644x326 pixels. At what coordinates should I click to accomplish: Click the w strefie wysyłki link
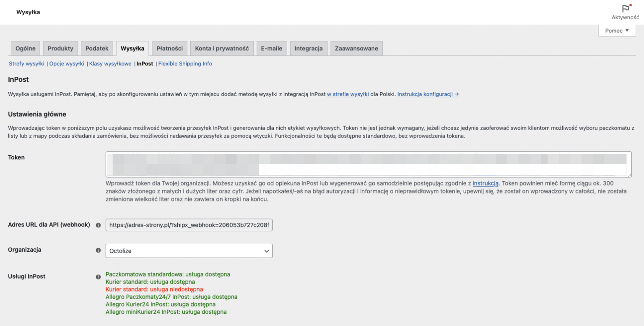[x=348, y=94]
